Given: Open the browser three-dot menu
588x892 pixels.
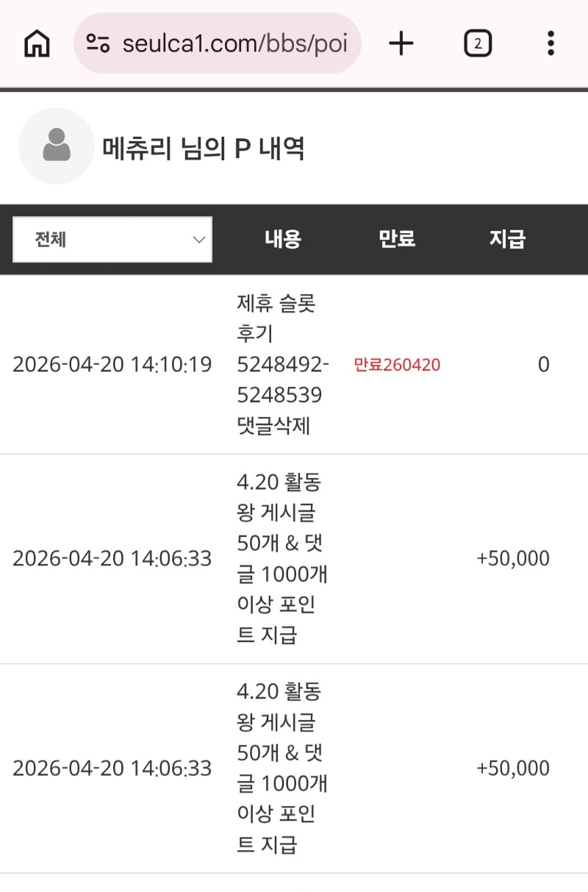Looking at the screenshot, I should point(551,44).
